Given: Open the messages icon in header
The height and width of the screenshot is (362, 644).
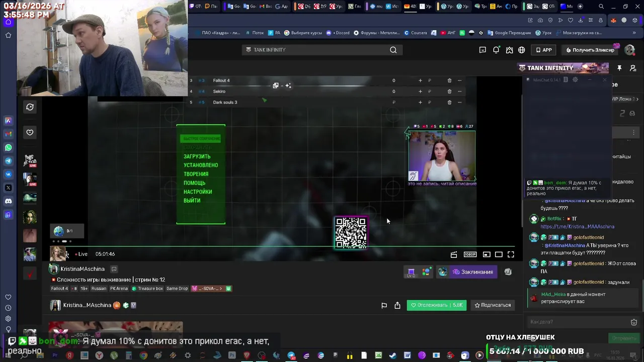Looking at the screenshot, I should click(x=482, y=50).
